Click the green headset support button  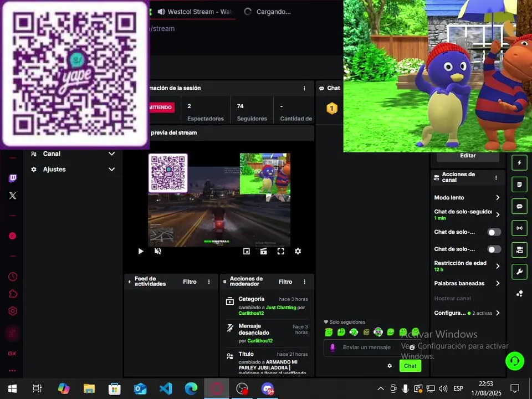[514, 360]
